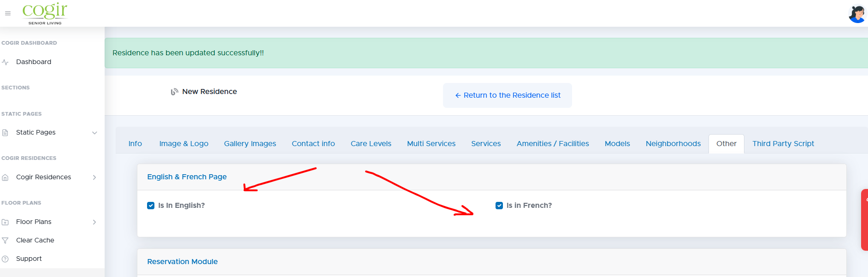Uncheck the Is In English checkbox
Screen dimensions: 868x277
pyautogui.click(x=151, y=206)
